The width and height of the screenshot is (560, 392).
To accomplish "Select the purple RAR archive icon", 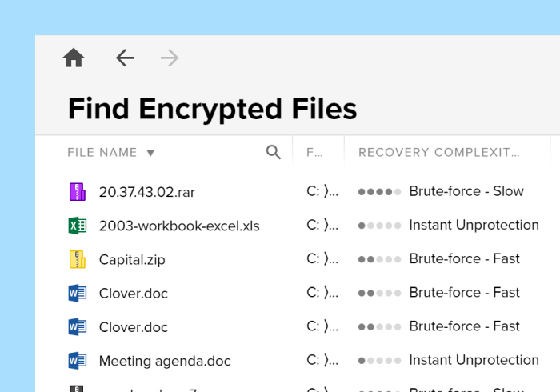I will coord(77,192).
